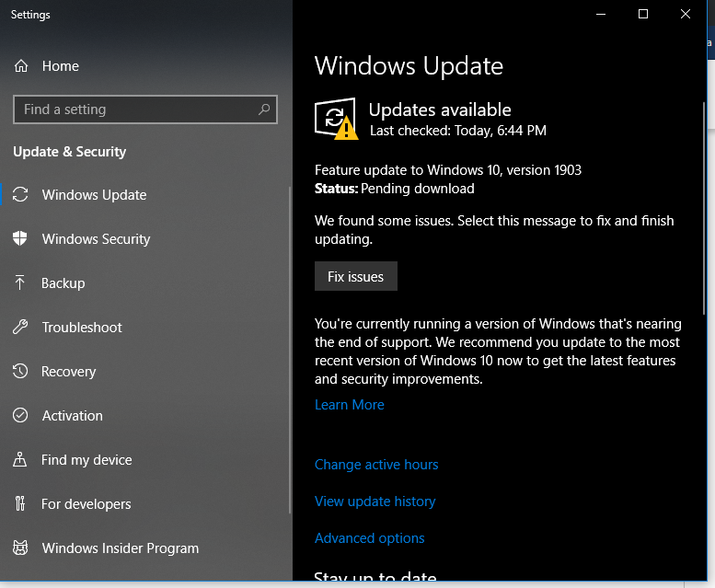Open Windows Security section
Screen dimensions: 715x588
146,239
